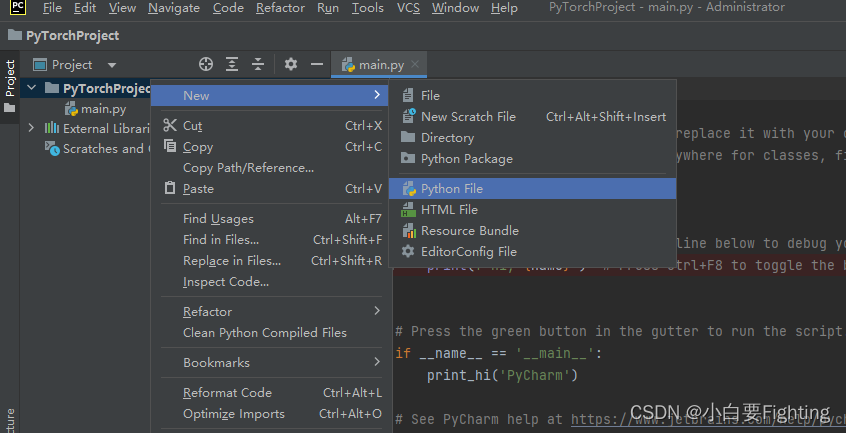
Task: Click the Resource Bundle chart icon
Action: point(408,230)
